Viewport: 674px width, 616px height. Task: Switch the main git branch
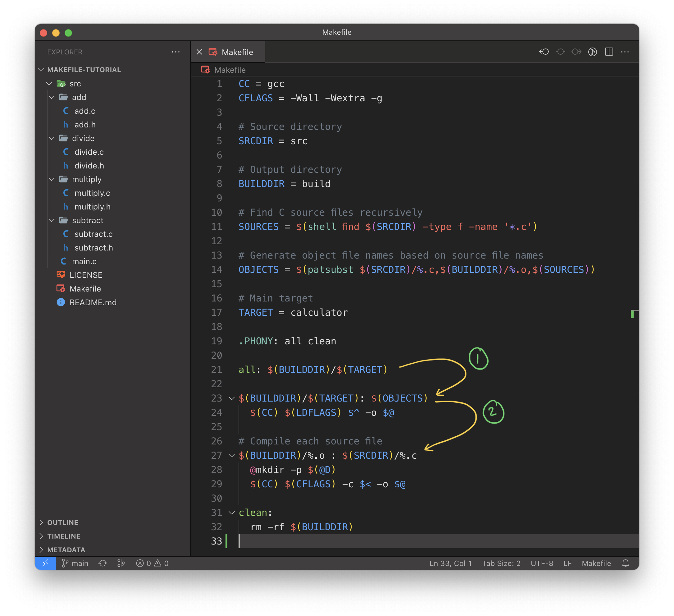[75, 563]
